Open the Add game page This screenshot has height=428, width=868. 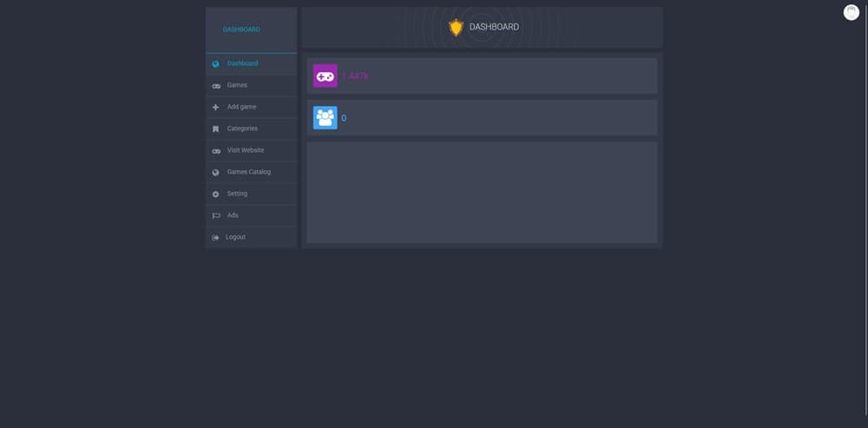[x=241, y=107]
